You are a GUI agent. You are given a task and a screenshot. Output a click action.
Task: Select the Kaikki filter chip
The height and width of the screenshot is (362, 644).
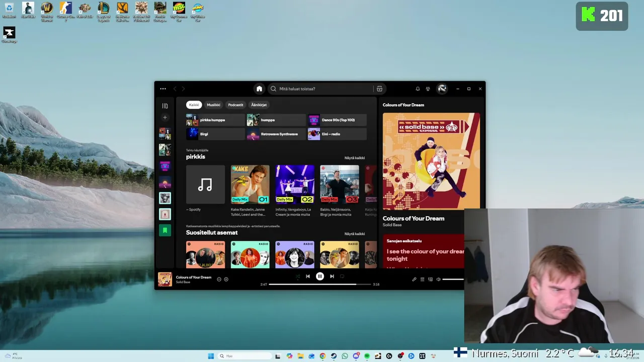pos(194,105)
